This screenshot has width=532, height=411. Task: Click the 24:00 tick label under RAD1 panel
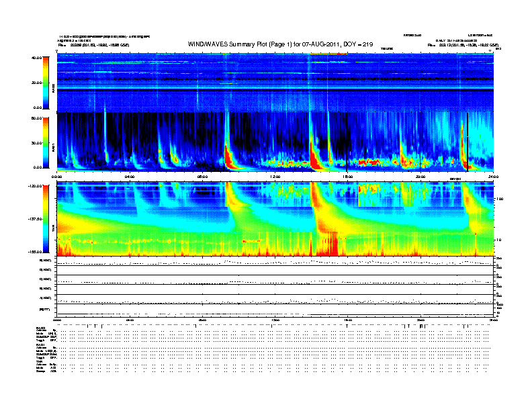click(x=493, y=177)
